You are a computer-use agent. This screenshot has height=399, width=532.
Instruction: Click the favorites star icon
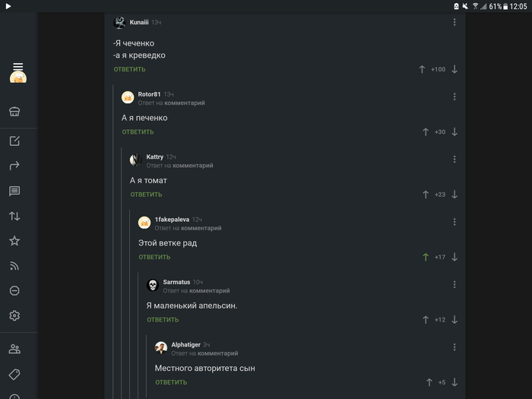coord(14,241)
